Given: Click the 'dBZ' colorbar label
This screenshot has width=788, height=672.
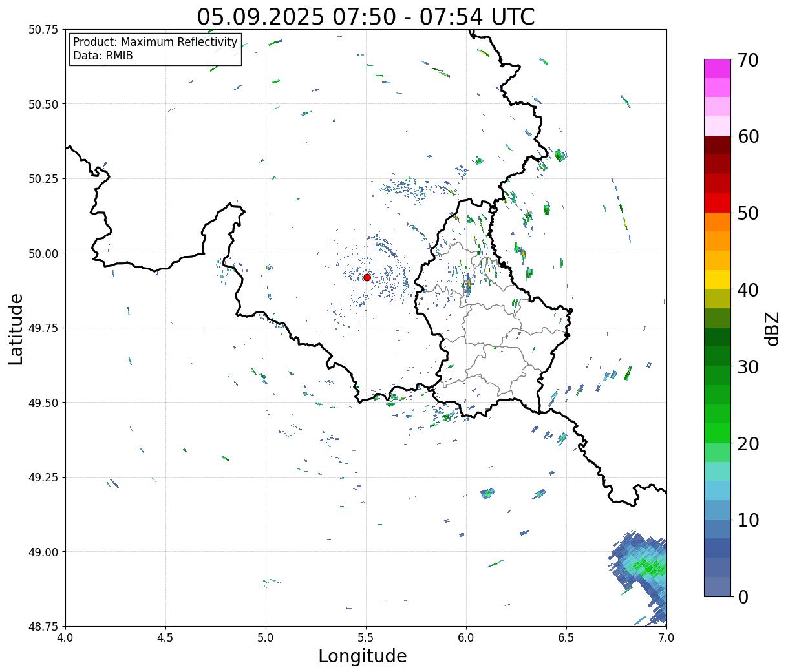Looking at the screenshot, I should 772,328.
